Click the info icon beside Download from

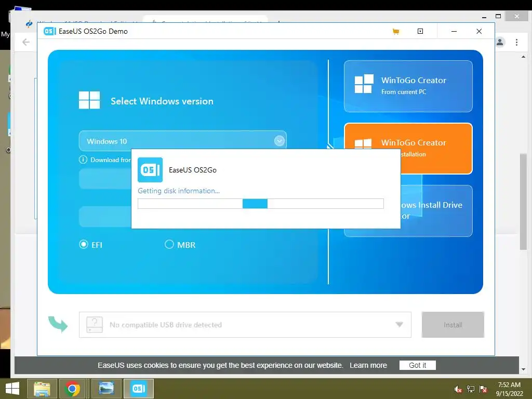pyautogui.click(x=83, y=159)
